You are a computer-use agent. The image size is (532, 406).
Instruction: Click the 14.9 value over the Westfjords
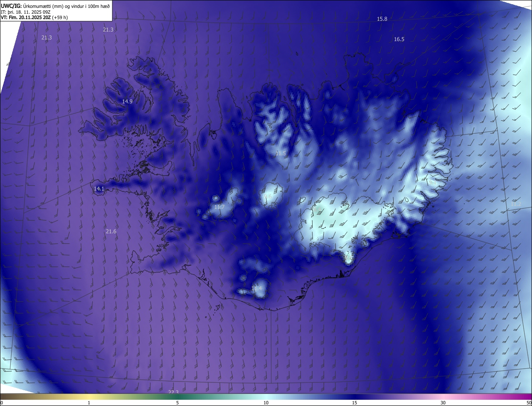(x=127, y=101)
